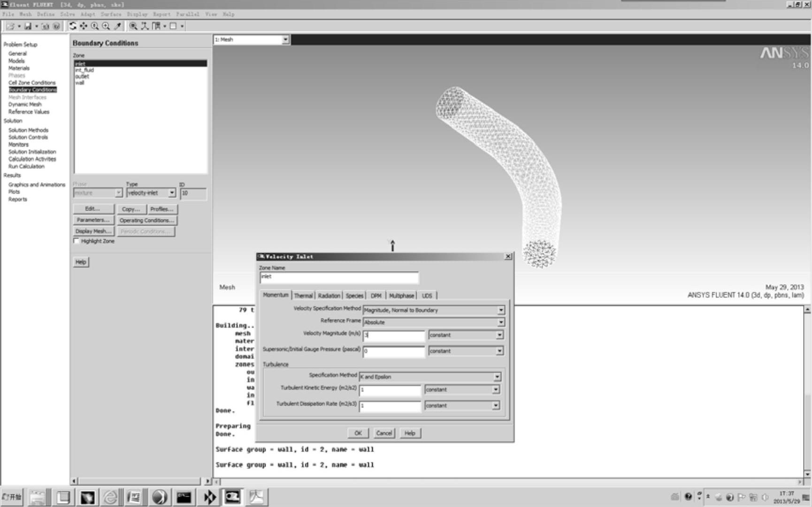Select the probe tool in the toolbar
Viewport: 812px width, 507px height.
point(118,26)
